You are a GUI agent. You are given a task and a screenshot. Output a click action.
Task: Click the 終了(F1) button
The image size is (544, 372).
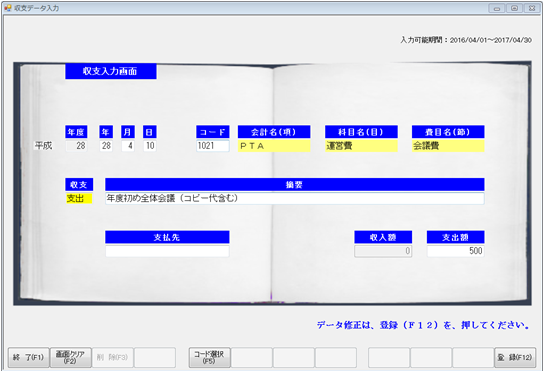(x=29, y=357)
